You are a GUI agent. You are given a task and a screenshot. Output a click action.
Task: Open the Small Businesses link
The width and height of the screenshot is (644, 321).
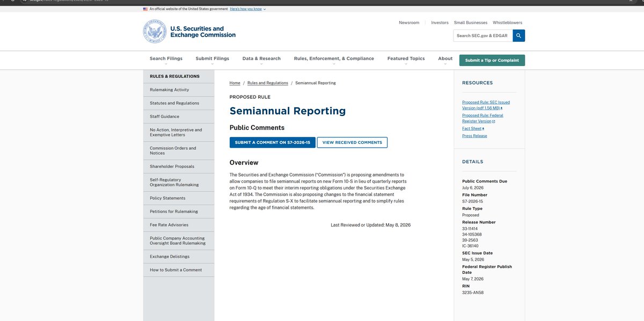coord(471,23)
